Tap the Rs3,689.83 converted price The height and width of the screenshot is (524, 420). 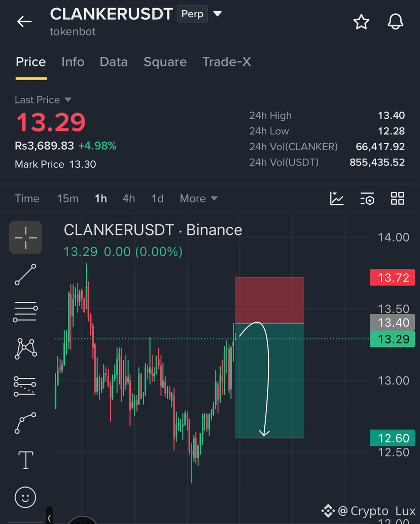[44, 146]
